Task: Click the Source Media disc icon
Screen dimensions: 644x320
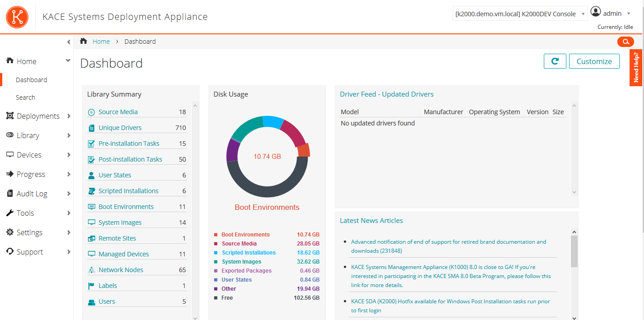Action: point(92,112)
